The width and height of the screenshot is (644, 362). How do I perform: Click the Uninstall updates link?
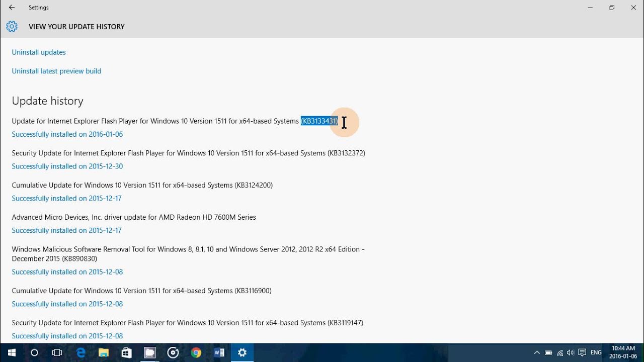[x=39, y=52]
